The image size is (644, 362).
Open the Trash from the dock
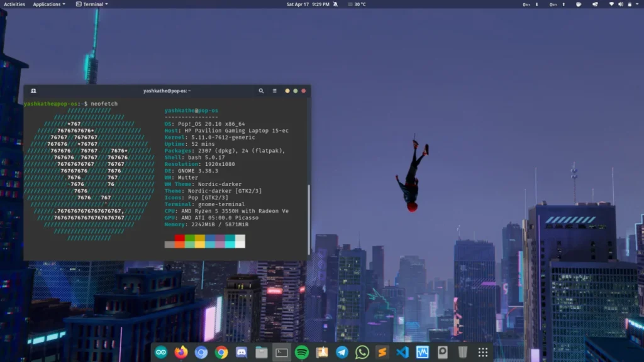coord(463,352)
